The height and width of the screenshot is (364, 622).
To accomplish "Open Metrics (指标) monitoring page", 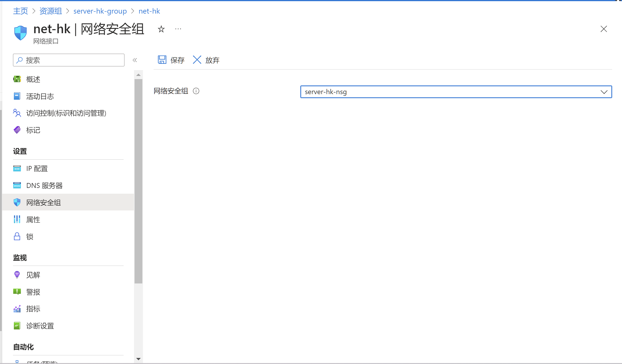I will click(x=33, y=309).
